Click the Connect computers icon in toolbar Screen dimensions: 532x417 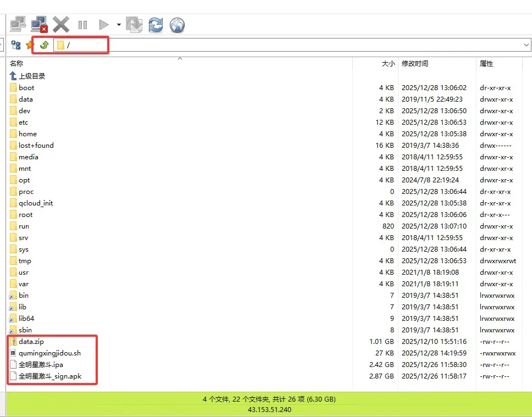coord(18,24)
